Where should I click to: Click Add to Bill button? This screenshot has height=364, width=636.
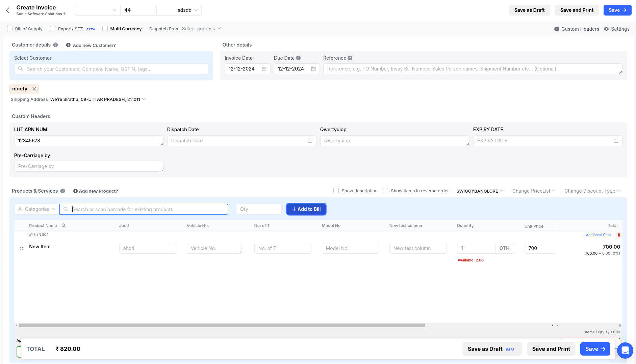[306, 209]
